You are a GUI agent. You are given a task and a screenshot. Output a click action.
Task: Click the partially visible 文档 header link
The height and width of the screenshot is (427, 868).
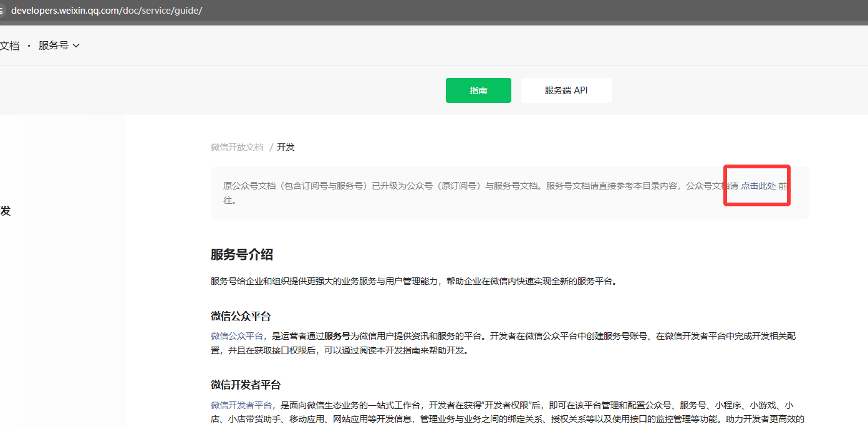[x=9, y=46]
